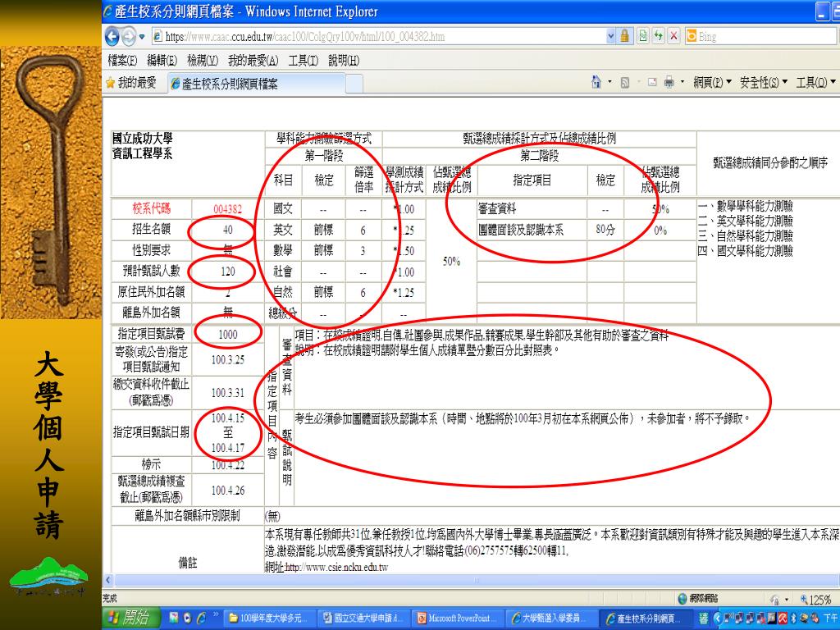The width and height of the screenshot is (840, 630).
Task: Open the 檔案(F) menu
Action: pyautogui.click(x=123, y=61)
